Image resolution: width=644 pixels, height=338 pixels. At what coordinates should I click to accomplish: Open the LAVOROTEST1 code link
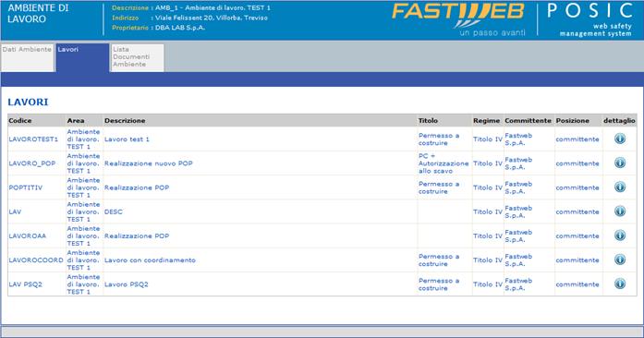tap(33, 139)
